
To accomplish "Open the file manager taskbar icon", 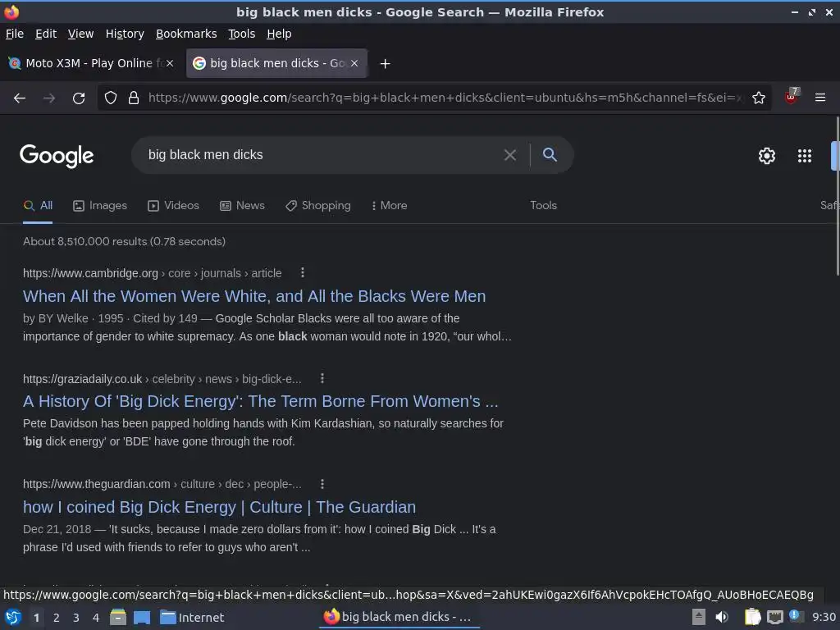I will (118, 617).
